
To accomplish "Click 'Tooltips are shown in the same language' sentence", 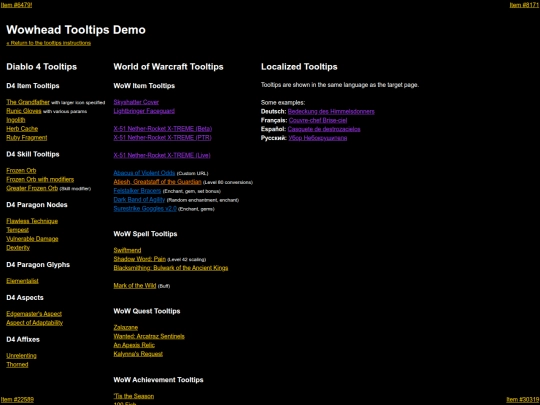I will tap(340, 85).
